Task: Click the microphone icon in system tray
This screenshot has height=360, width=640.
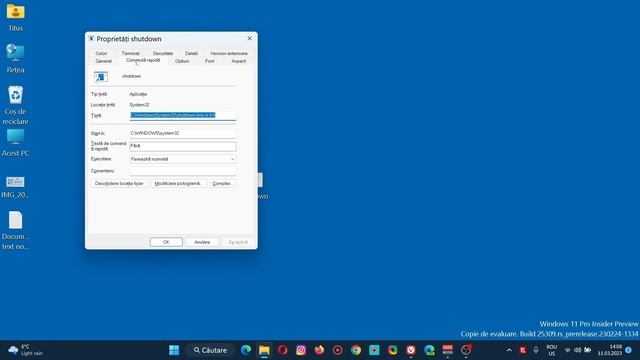Action: [536, 350]
